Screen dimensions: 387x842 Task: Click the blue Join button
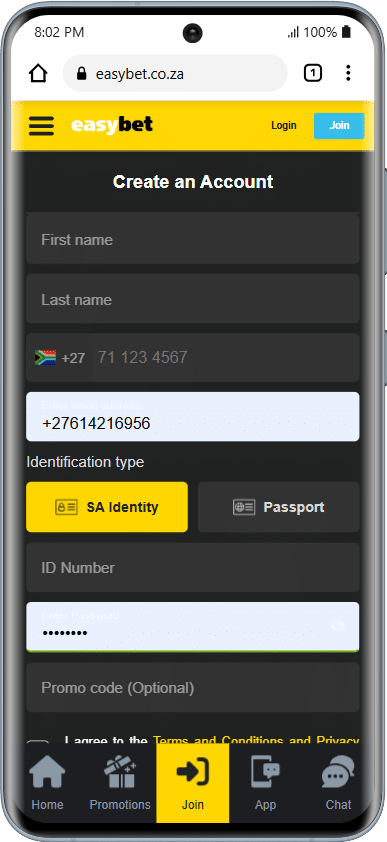tap(339, 126)
